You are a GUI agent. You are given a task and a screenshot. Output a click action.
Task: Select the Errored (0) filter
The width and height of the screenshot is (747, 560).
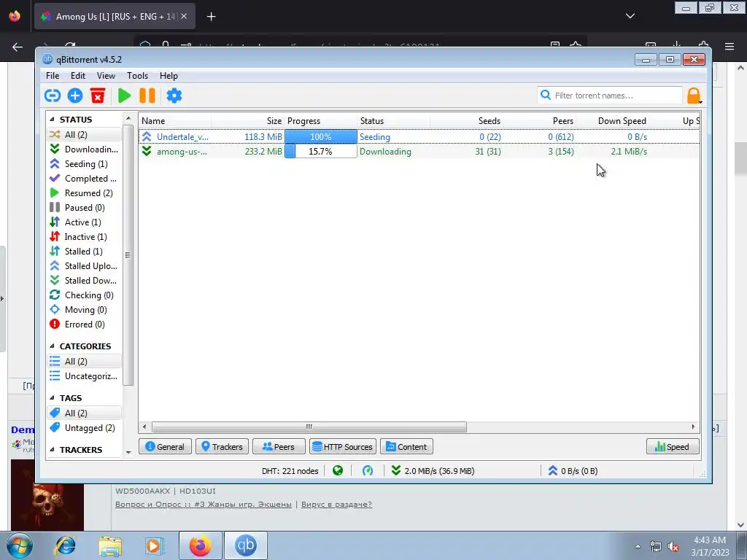click(x=84, y=324)
